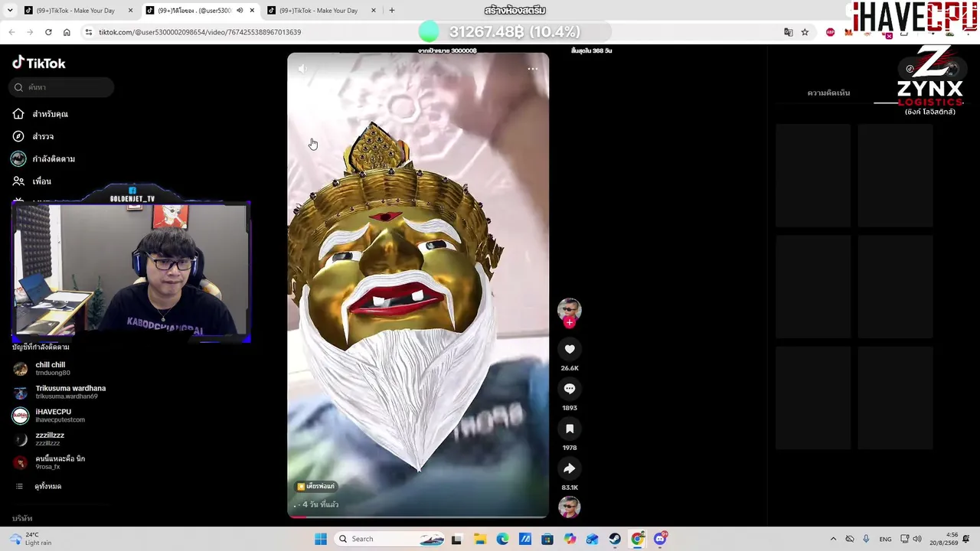Image resolution: width=980 pixels, height=551 pixels.
Task: Open the iHAVECPU account
Action: point(49,416)
